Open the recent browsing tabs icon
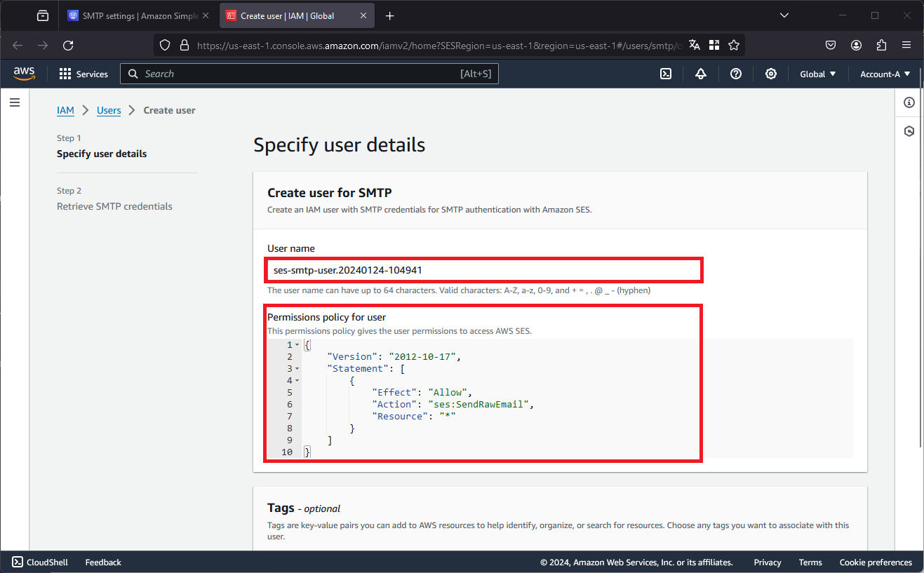924x573 pixels. pyautogui.click(x=43, y=15)
